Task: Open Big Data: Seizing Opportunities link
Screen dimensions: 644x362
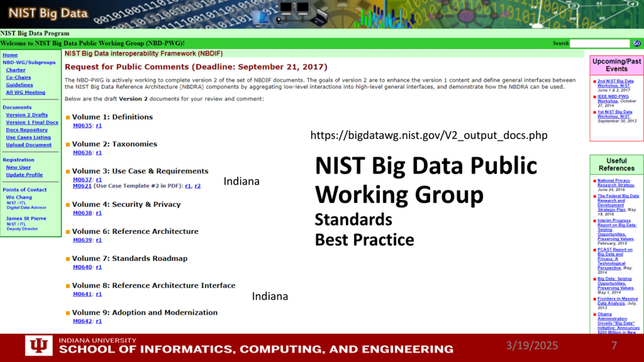Action: [616, 283]
